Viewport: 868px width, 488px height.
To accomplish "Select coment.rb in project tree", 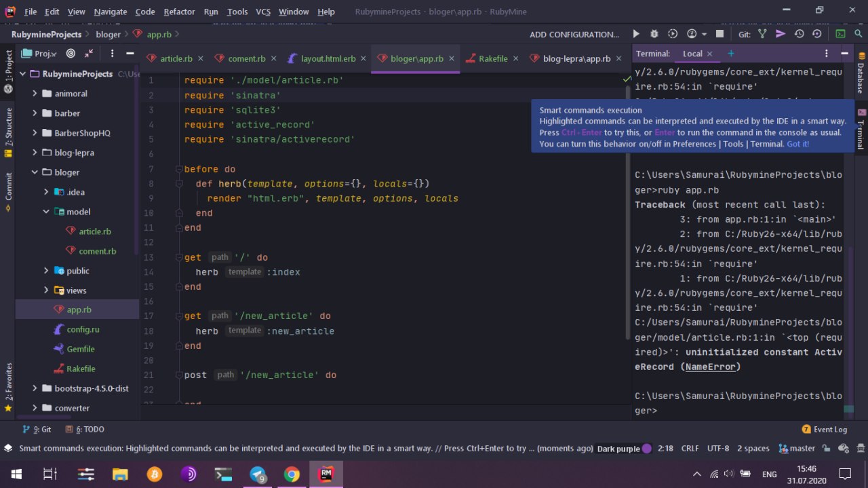I will pos(98,251).
